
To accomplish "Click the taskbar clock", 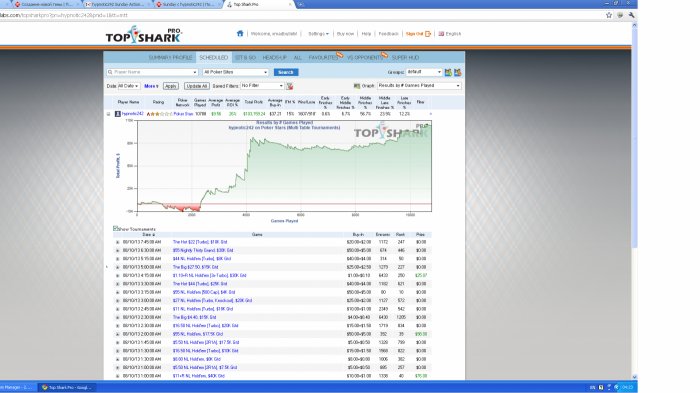I will coord(627,387).
